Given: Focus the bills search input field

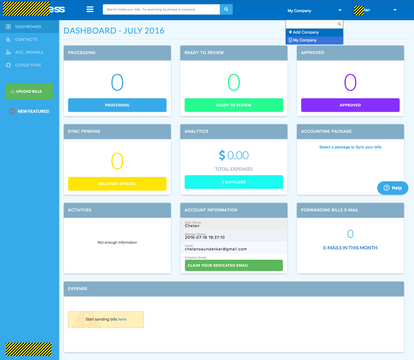Looking at the screenshot, I should (x=161, y=9).
